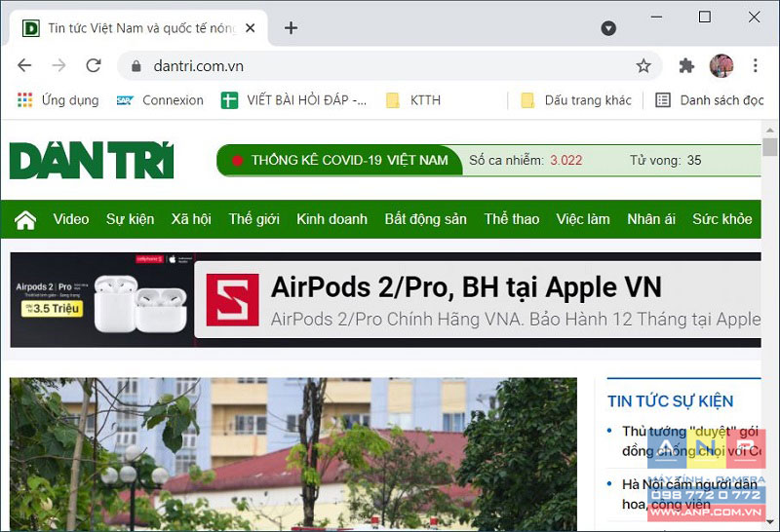Open the Kinh doanh section
This screenshot has width=780, height=532.
tap(331, 219)
